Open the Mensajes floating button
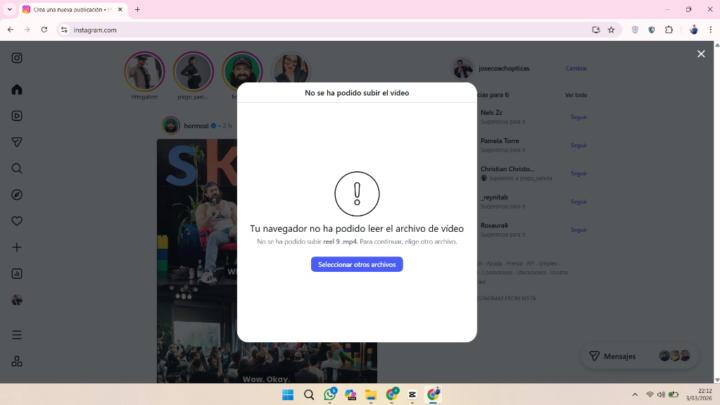 point(639,356)
